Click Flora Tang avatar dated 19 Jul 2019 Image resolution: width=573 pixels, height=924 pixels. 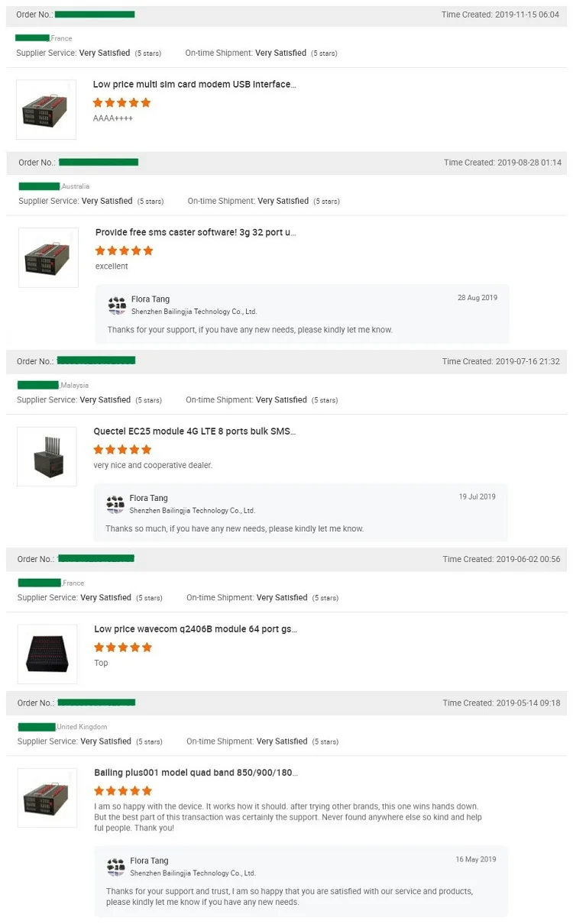[115, 504]
